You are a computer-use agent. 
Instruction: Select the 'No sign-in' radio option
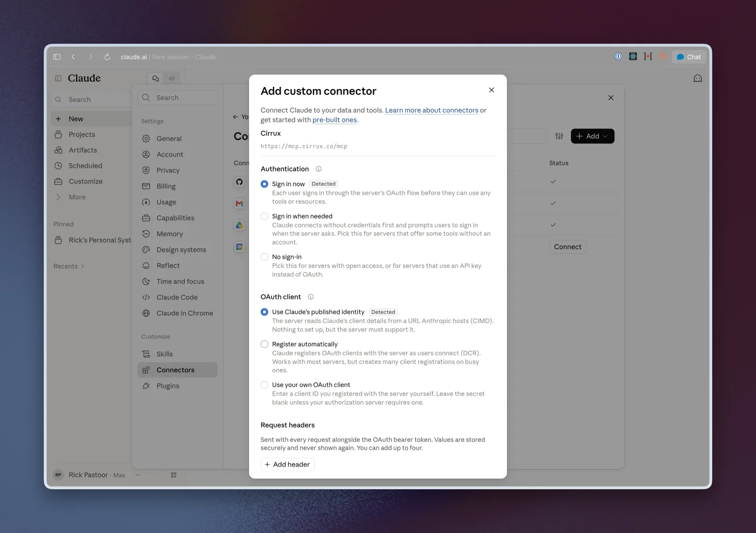click(x=265, y=257)
